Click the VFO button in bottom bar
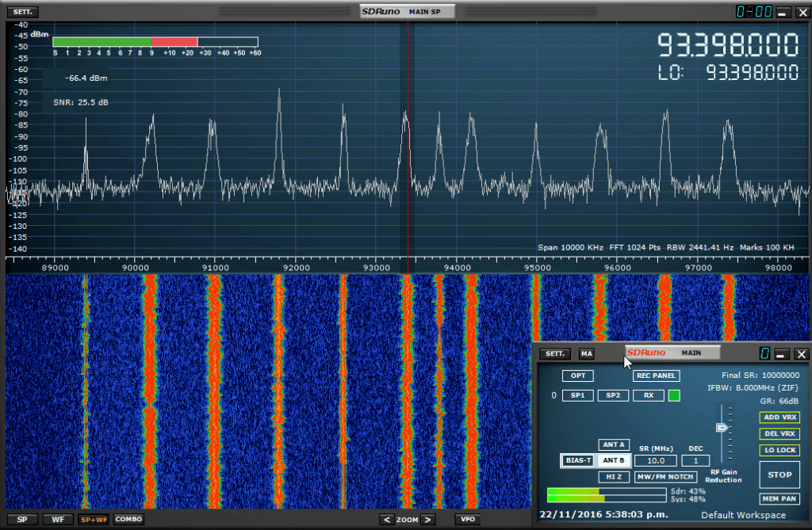Image resolution: width=812 pixels, height=530 pixels. click(x=467, y=520)
